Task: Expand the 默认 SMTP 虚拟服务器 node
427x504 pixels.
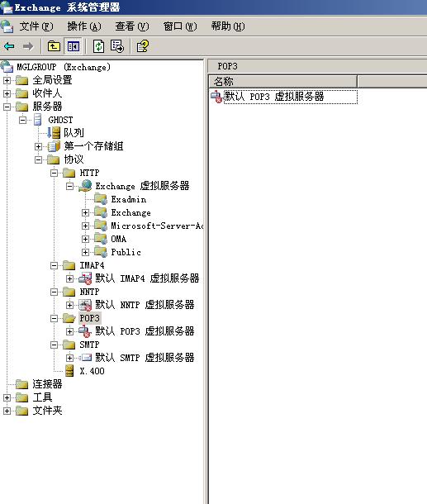Action: pos(69,358)
